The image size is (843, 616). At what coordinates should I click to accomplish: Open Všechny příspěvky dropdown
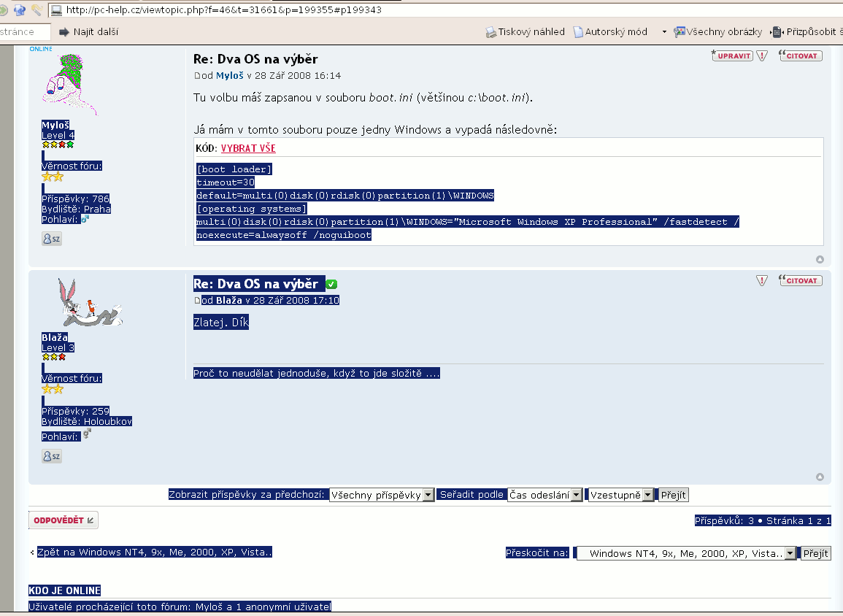tap(381, 495)
